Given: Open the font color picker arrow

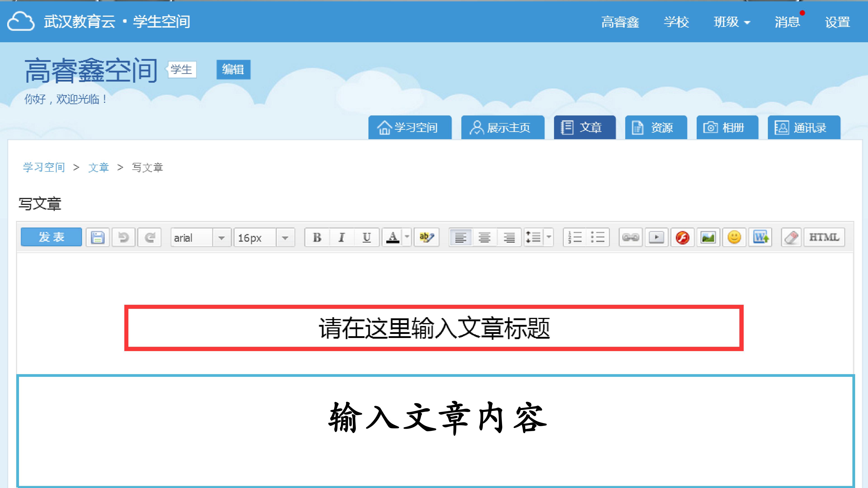Looking at the screenshot, I should pos(407,237).
